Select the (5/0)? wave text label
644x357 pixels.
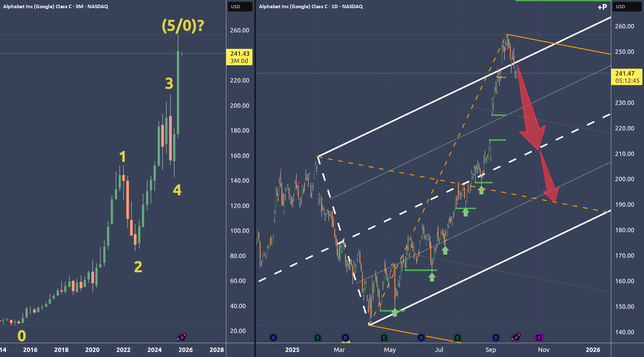point(183,26)
